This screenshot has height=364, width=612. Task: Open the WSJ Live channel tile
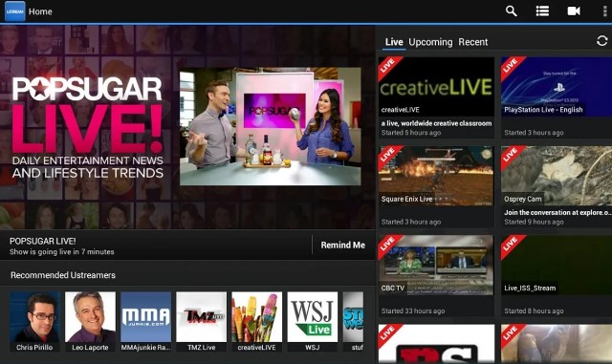313,321
